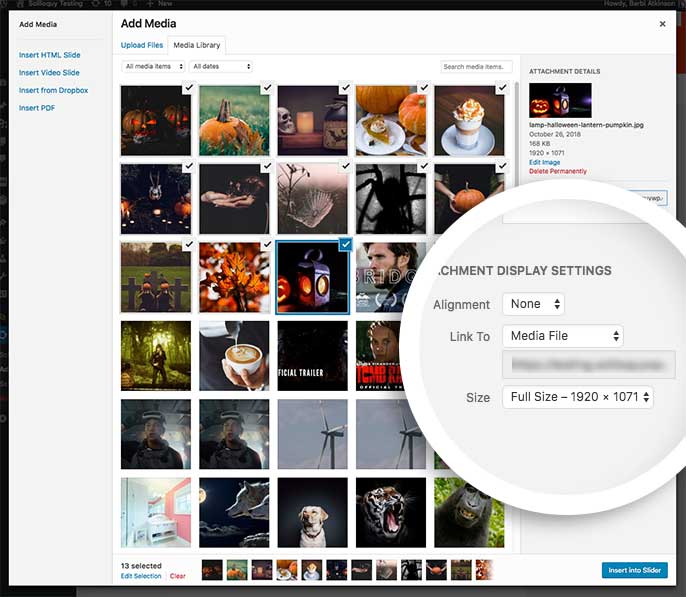Click the blurred link URL field
Viewport: 686px width, 597px height.
[589, 365]
